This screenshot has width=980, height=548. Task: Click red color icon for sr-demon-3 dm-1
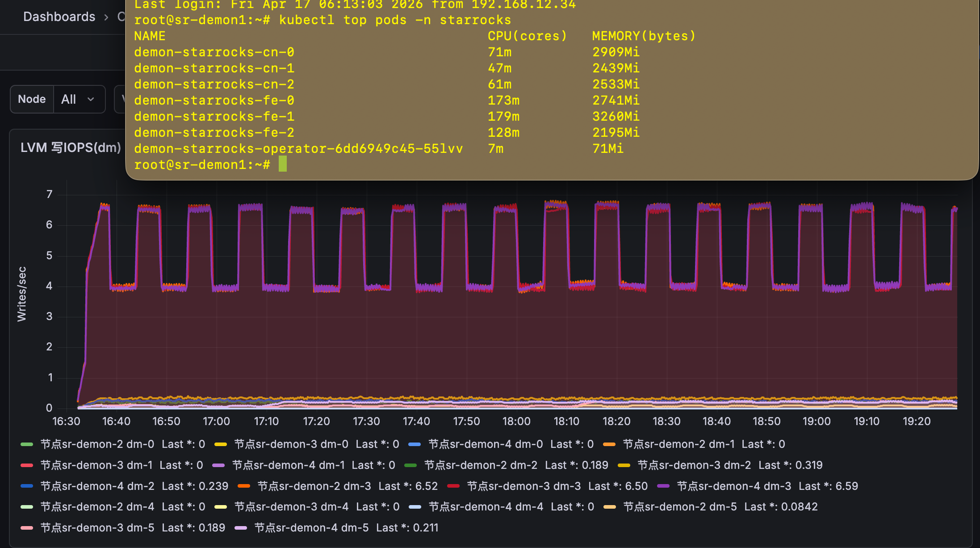(x=27, y=465)
